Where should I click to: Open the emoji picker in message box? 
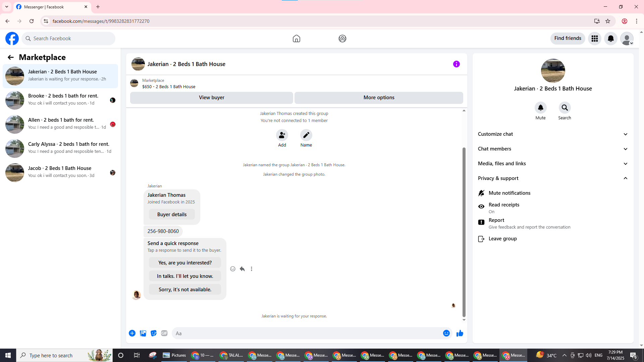(446, 333)
